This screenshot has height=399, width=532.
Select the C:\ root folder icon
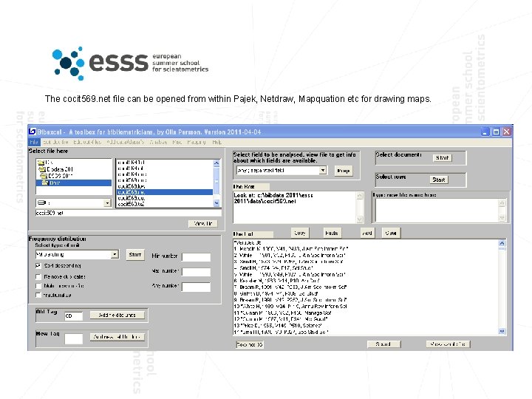click(41, 162)
